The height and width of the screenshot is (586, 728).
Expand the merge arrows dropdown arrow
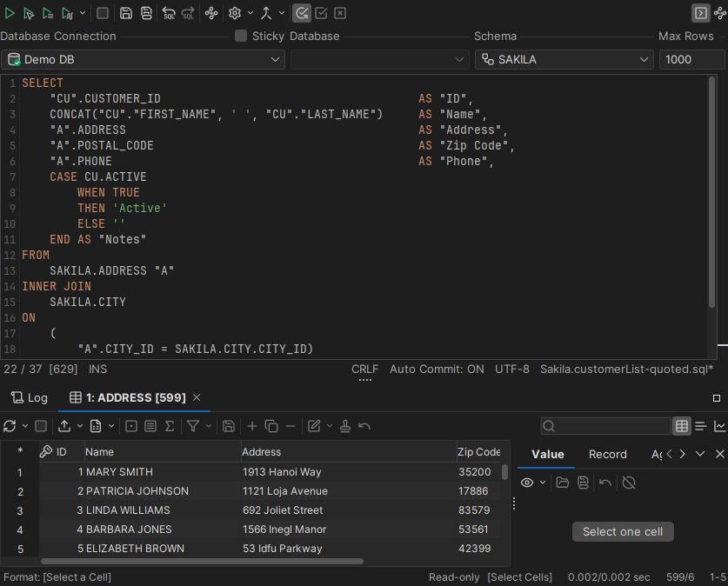pos(281,13)
